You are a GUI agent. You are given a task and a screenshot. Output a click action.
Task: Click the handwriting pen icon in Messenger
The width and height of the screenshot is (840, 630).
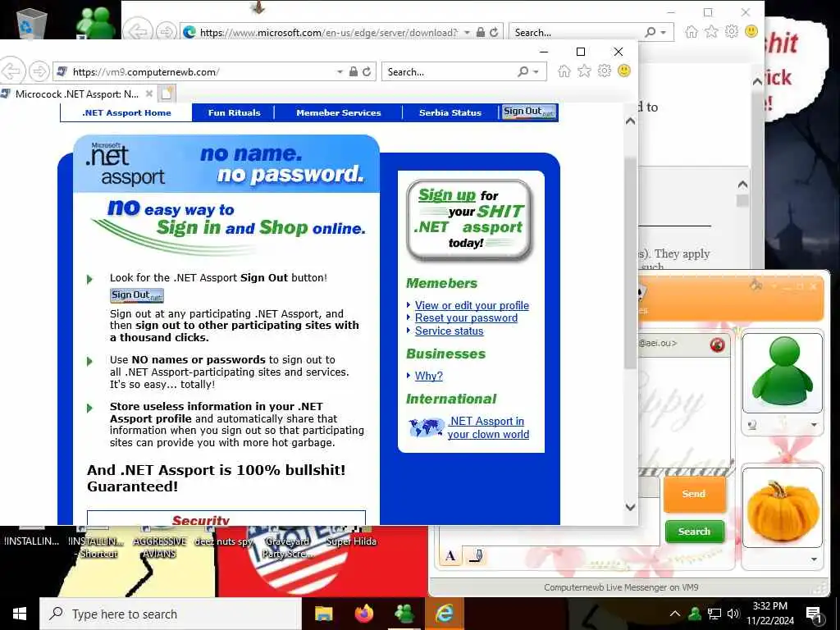click(x=475, y=556)
